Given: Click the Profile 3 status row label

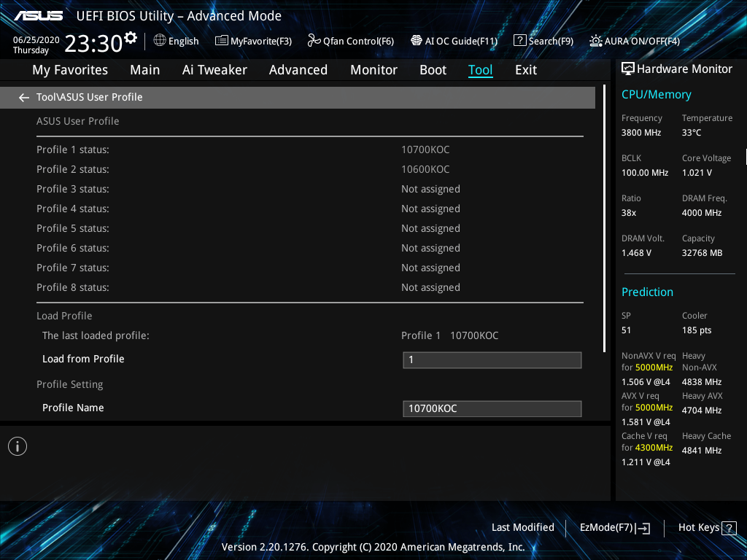Looking at the screenshot, I should click(73, 189).
